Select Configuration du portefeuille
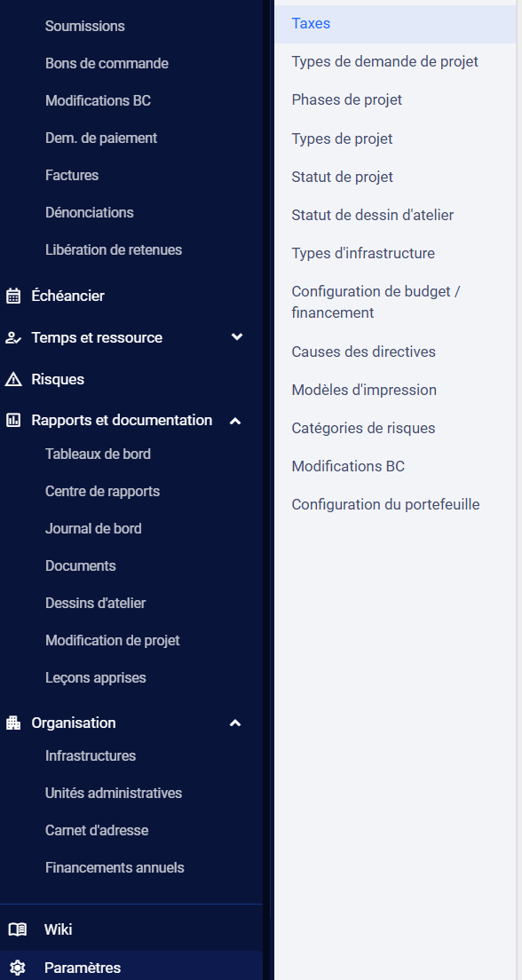The height and width of the screenshot is (980, 522). tap(385, 504)
